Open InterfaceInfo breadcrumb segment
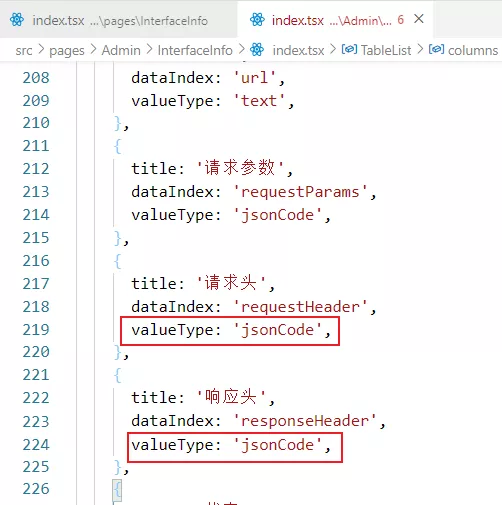 [x=195, y=50]
